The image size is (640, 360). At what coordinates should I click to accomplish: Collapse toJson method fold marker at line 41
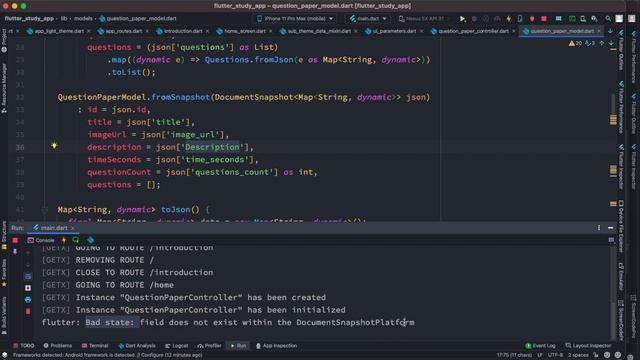pos(44,210)
